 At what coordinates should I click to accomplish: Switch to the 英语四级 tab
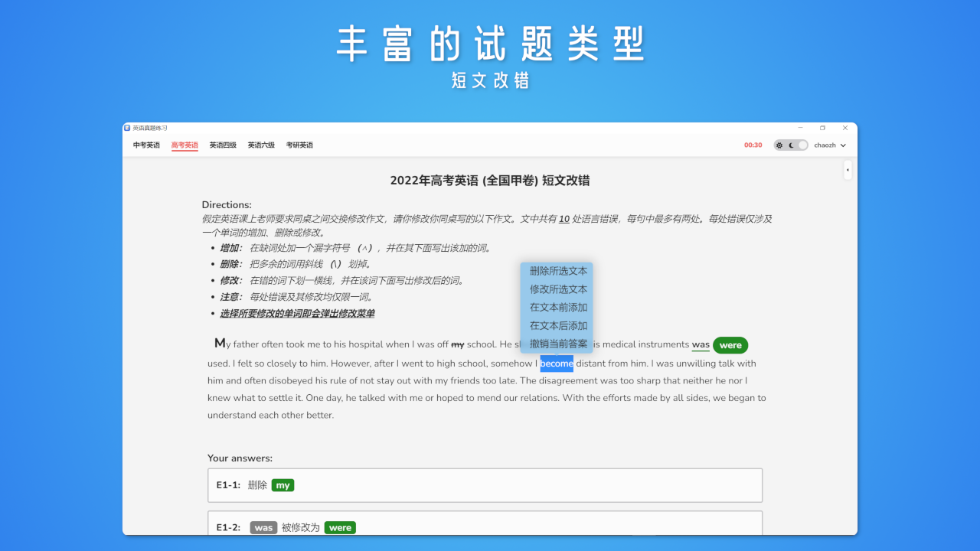(223, 145)
